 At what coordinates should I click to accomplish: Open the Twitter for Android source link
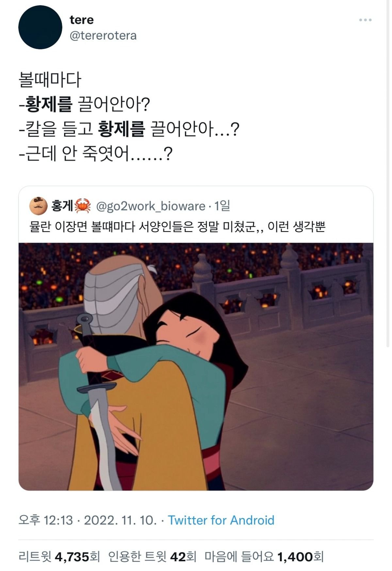[x=221, y=520]
